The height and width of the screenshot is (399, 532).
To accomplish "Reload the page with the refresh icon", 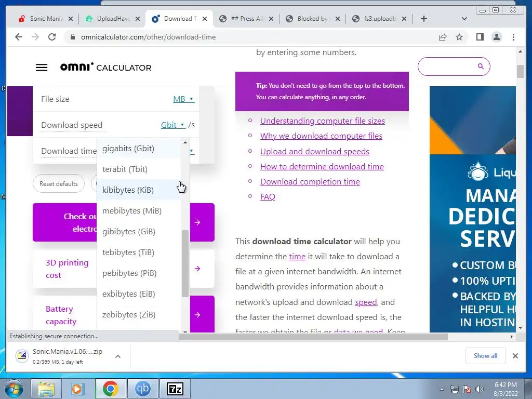I will coord(52,37).
